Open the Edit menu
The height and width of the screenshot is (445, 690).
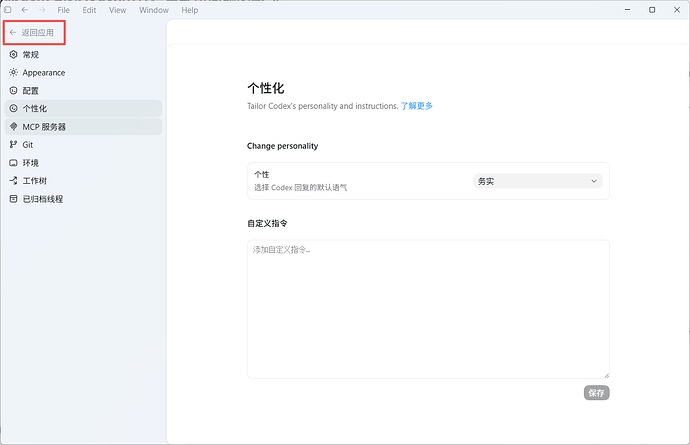[x=89, y=10]
